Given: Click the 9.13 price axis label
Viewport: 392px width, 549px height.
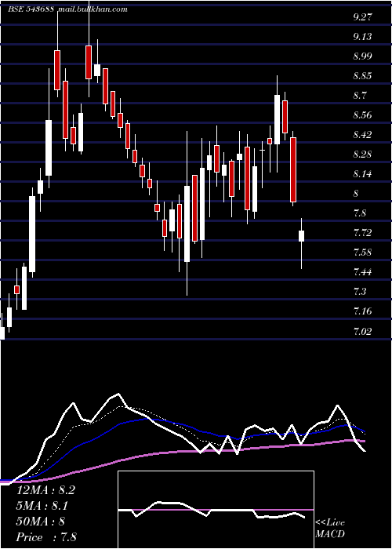Looking at the screenshot, I should (x=362, y=36).
